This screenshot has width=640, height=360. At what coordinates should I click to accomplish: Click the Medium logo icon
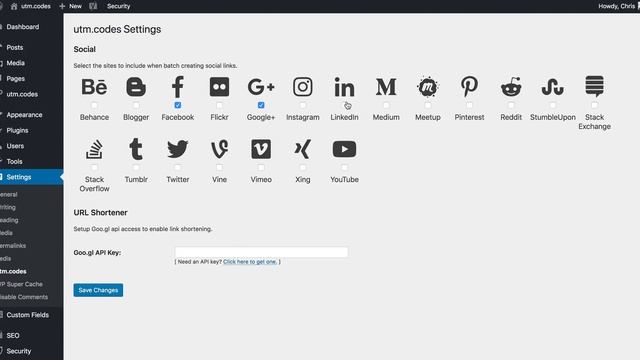point(386,87)
